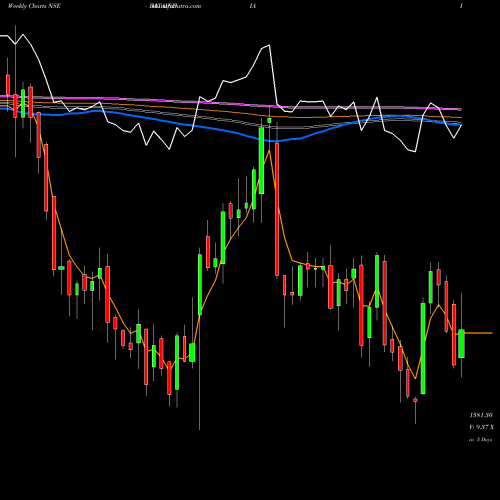Click the price value 1381.30
The width and height of the screenshot is (500, 500).
tap(481, 415)
